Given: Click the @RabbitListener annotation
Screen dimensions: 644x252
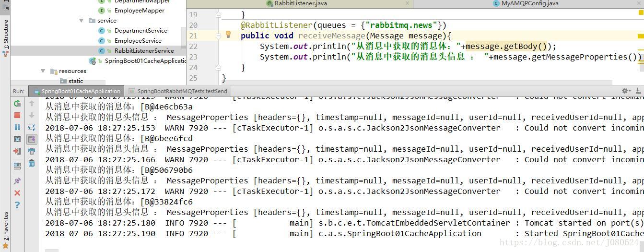Looking at the screenshot, I should pyautogui.click(x=277, y=25).
